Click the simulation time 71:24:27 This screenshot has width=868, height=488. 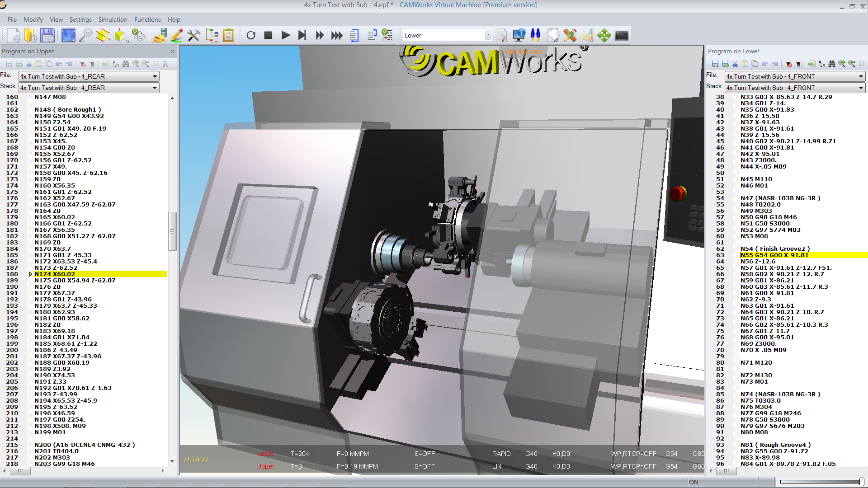[196, 459]
